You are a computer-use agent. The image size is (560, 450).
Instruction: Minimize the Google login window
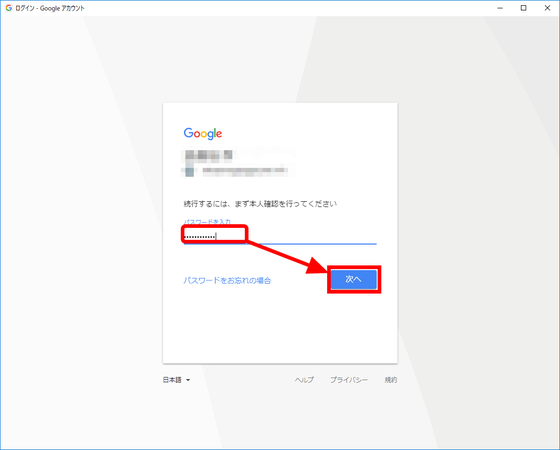click(500, 8)
